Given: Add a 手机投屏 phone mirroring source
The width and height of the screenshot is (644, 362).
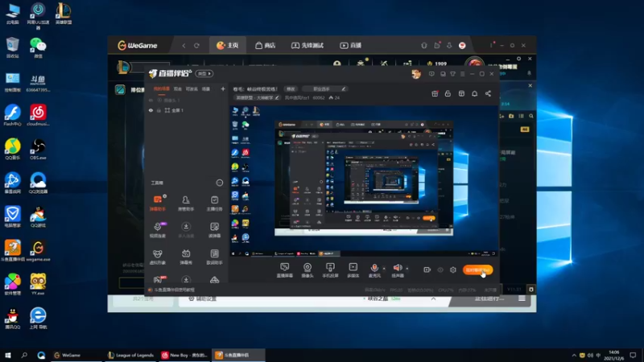Looking at the screenshot, I should (330, 270).
